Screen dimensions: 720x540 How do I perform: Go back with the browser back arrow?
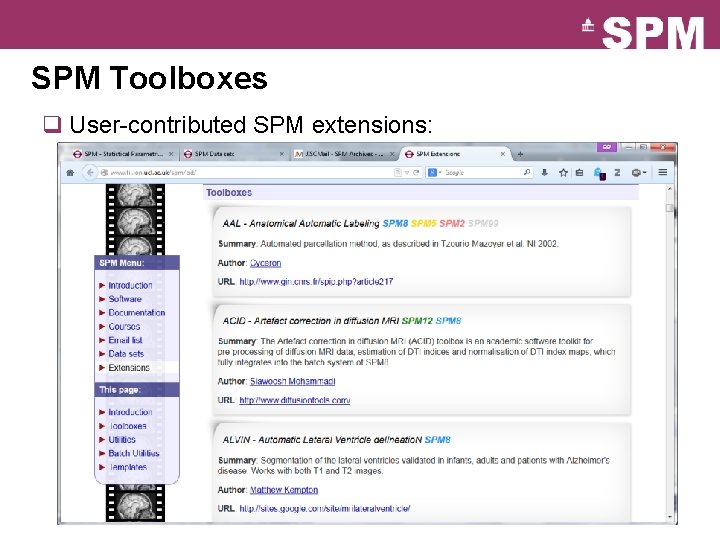coord(90,173)
